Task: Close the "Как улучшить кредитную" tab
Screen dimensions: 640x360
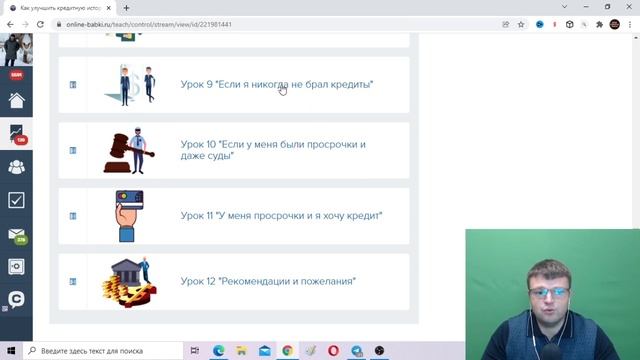Action: (109, 8)
